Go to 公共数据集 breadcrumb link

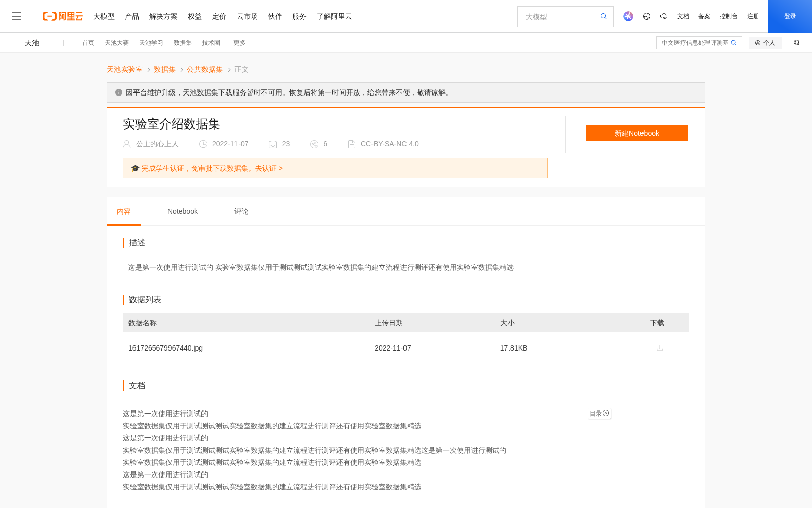(205, 69)
